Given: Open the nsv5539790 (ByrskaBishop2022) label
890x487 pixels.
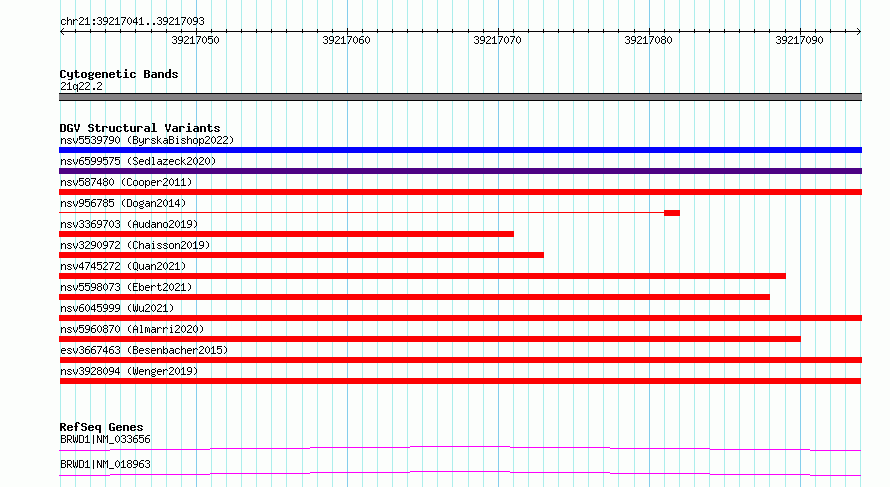Looking at the screenshot, I should pos(147,140).
